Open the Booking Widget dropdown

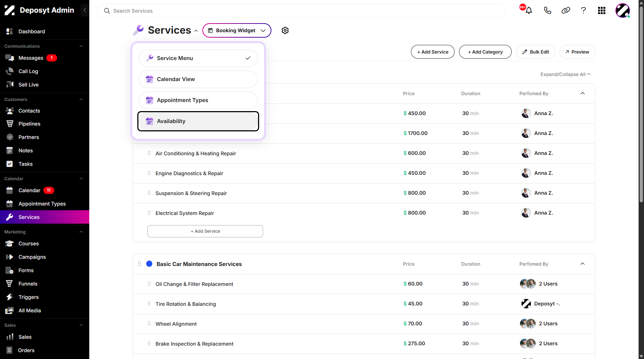point(237,30)
